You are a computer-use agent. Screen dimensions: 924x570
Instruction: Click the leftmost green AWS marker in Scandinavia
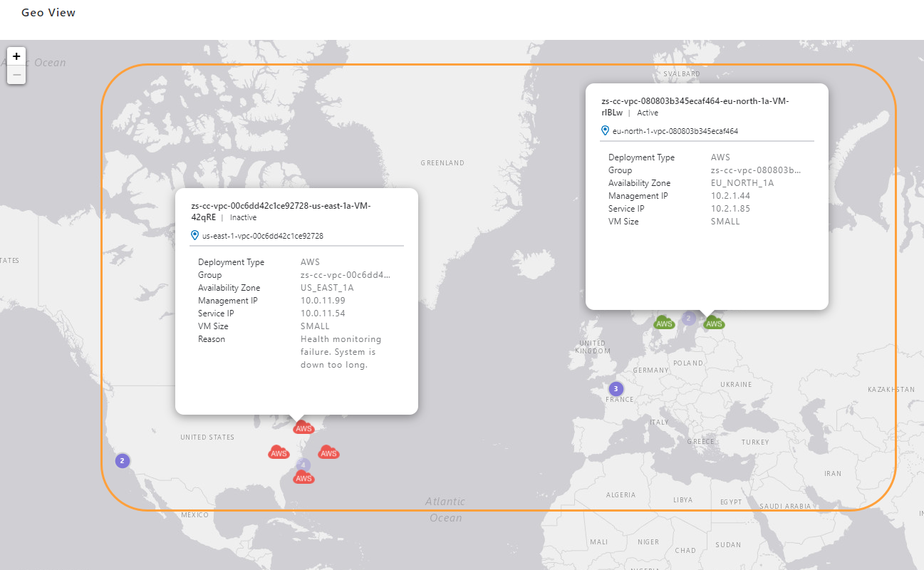(x=664, y=322)
